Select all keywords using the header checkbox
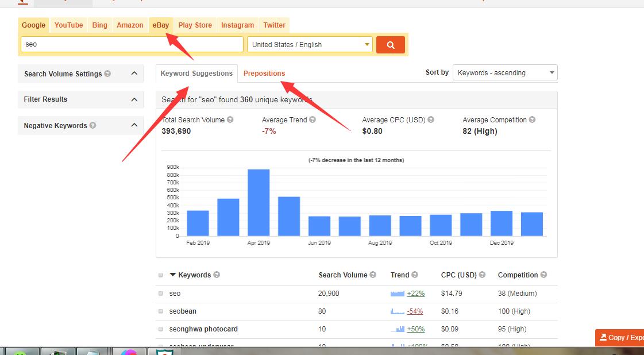The image size is (644, 355). (x=161, y=275)
